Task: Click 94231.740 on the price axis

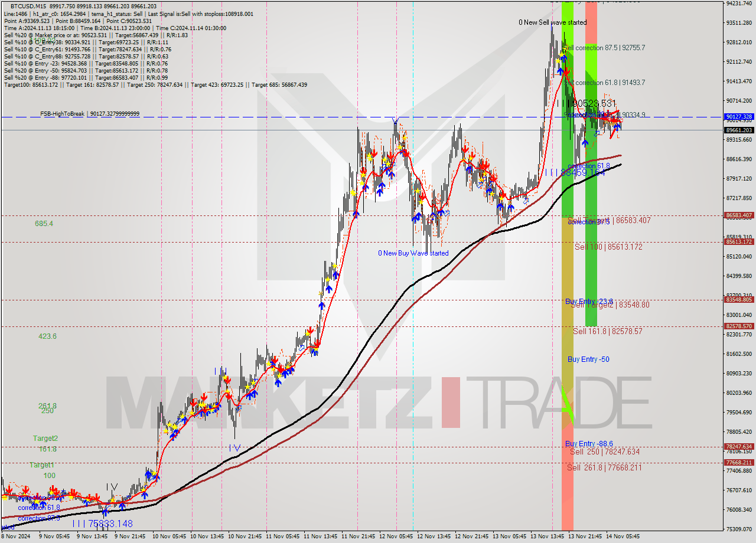Action: tap(739, 4)
